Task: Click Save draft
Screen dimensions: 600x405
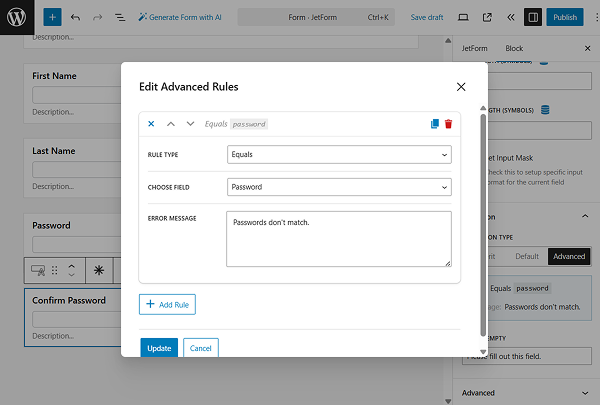Action: pyautogui.click(x=427, y=17)
